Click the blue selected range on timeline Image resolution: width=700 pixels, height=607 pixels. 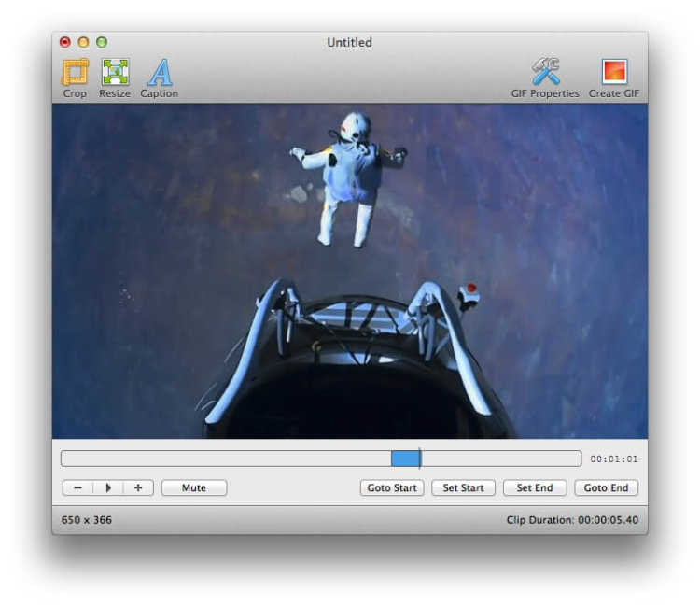[x=405, y=459]
